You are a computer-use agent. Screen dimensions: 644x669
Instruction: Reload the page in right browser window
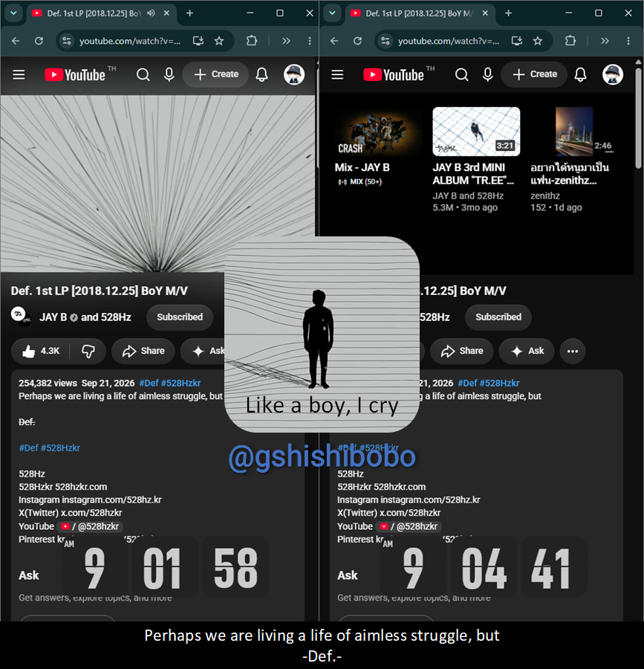[357, 41]
